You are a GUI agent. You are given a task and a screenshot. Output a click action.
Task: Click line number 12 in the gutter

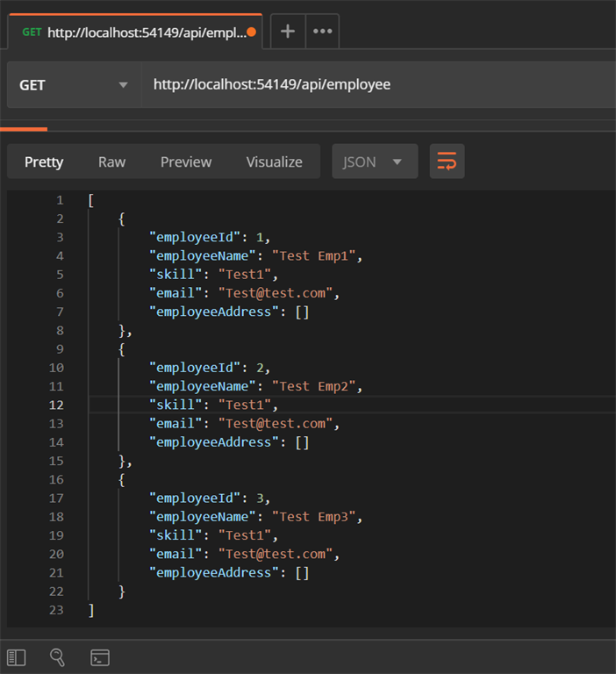(x=55, y=405)
